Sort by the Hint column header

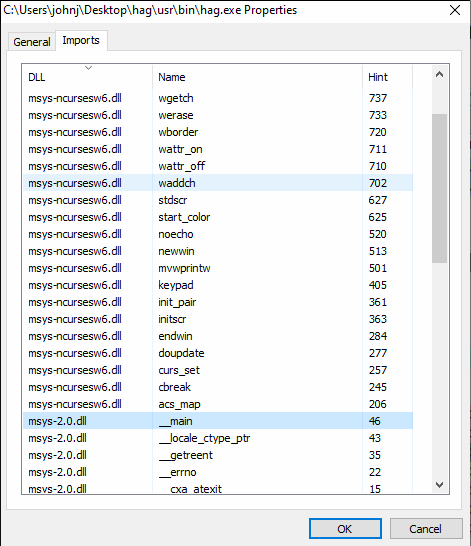coord(387,77)
